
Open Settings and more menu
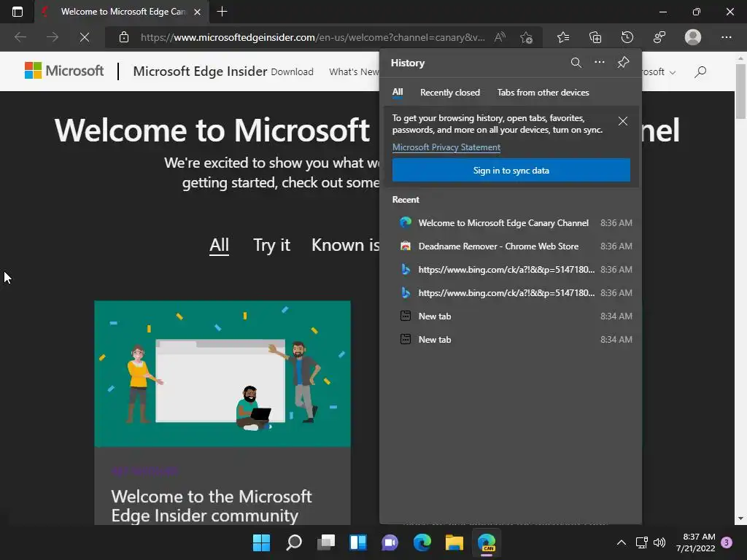726,37
